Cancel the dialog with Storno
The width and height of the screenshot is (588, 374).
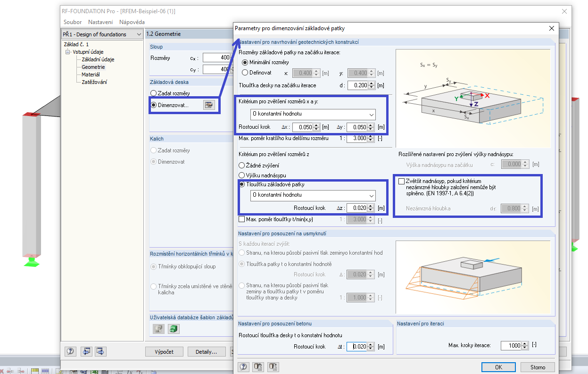tap(538, 367)
